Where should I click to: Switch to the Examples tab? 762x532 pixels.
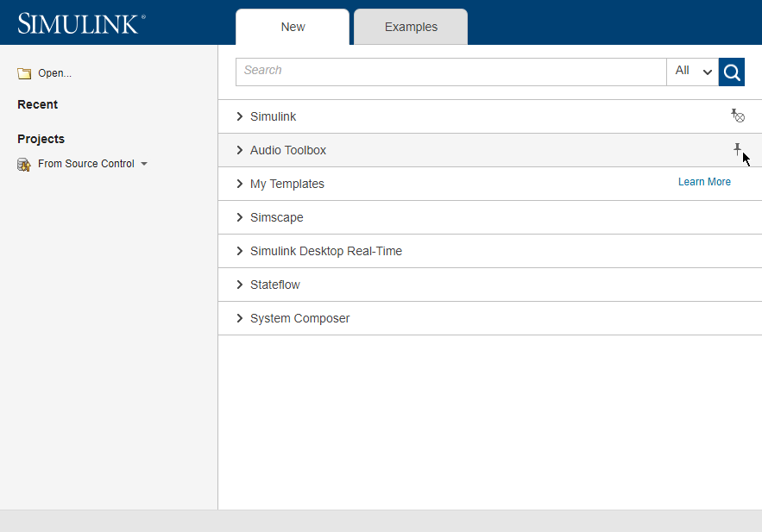tap(410, 27)
